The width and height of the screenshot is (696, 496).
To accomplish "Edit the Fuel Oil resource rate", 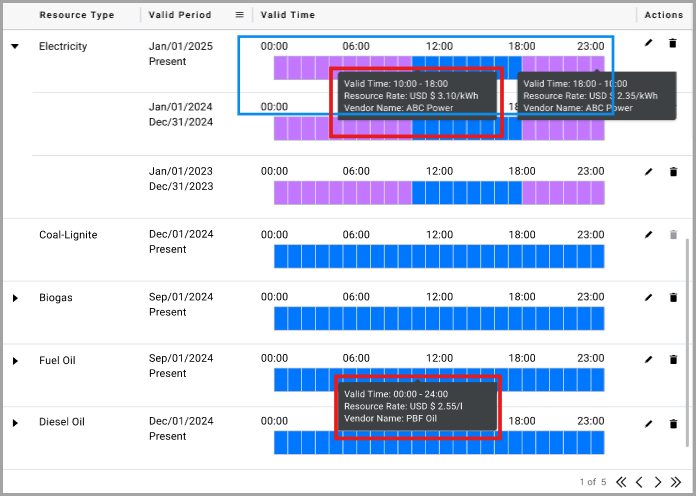I will coord(649,360).
